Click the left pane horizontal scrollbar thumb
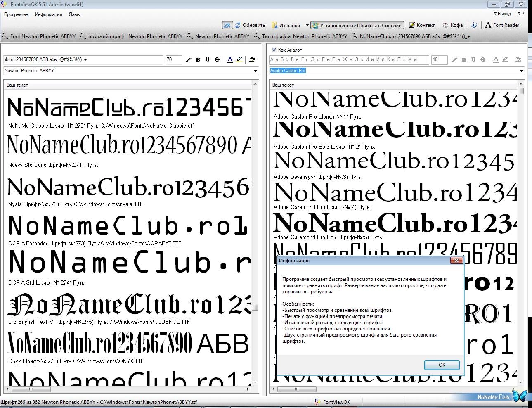The image size is (532, 408). [x=31, y=389]
